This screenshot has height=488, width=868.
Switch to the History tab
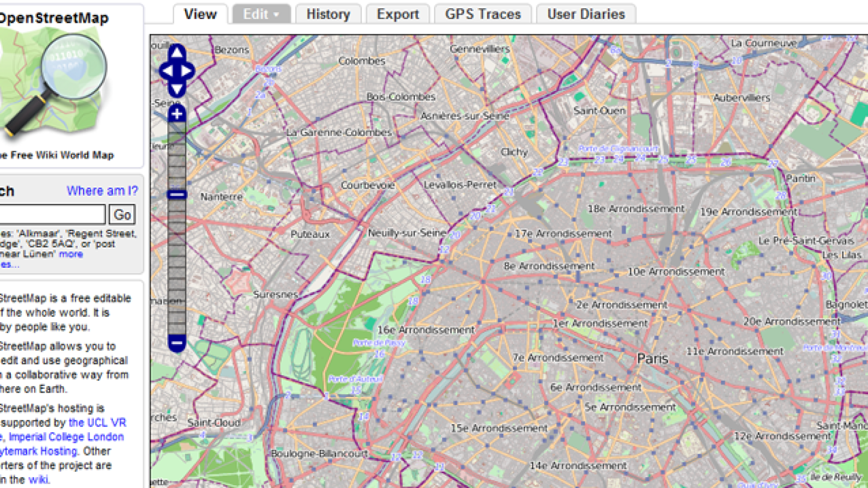point(328,14)
